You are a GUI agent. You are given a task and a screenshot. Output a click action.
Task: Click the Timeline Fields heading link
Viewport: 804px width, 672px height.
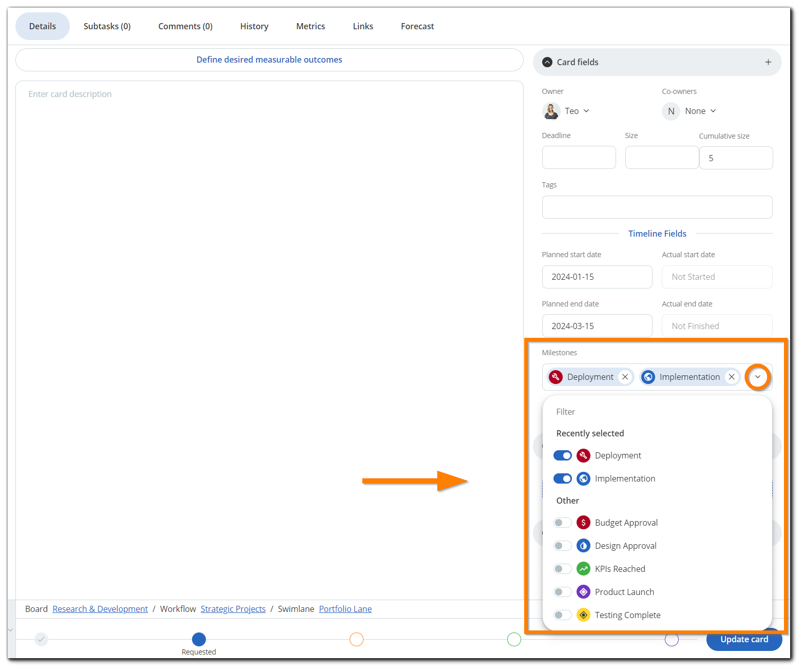(x=657, y=234)
